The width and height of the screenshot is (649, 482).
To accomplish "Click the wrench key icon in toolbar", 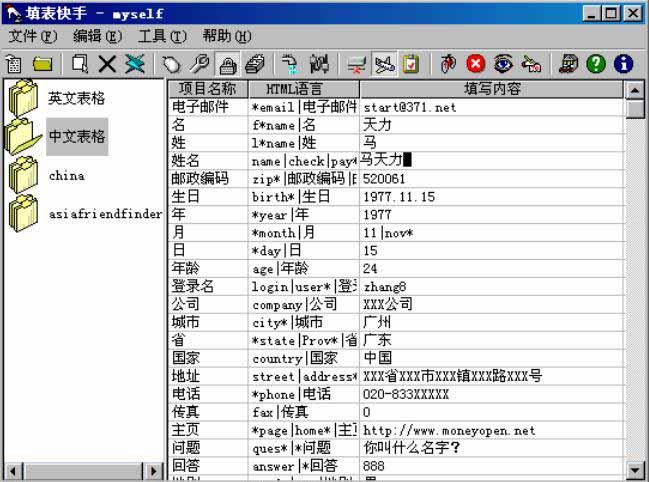I will coord(200,64).
